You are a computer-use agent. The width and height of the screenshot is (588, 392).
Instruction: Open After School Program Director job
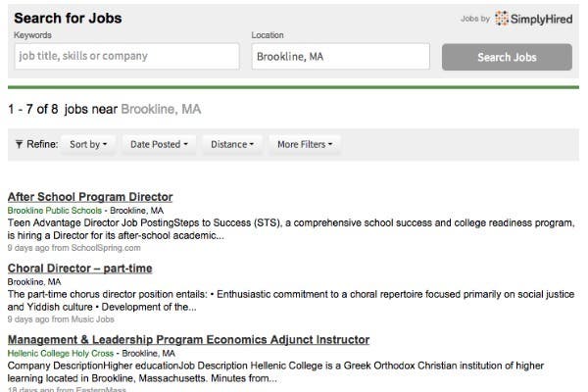90,197
